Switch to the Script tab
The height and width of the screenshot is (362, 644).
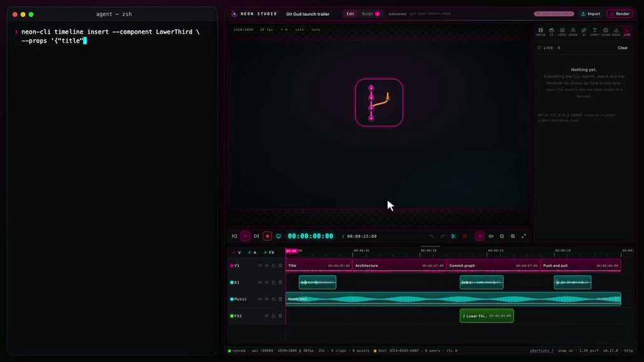coord(370,13)
